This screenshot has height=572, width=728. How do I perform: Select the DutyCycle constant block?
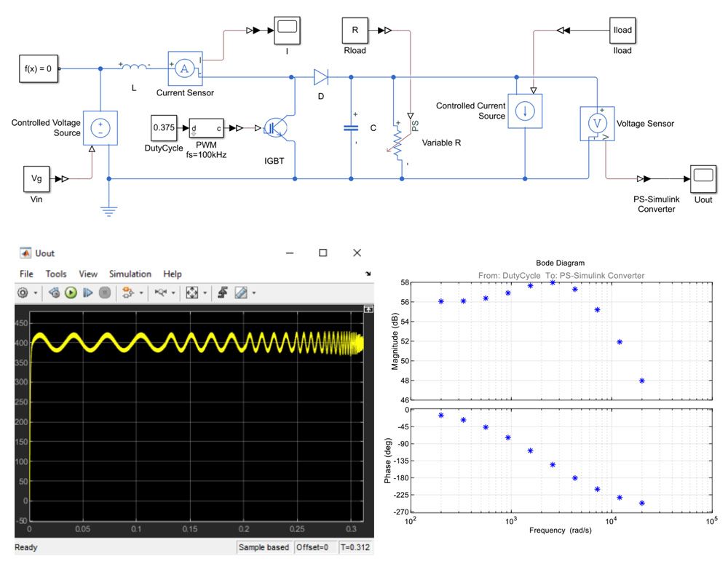pos(162,127)
